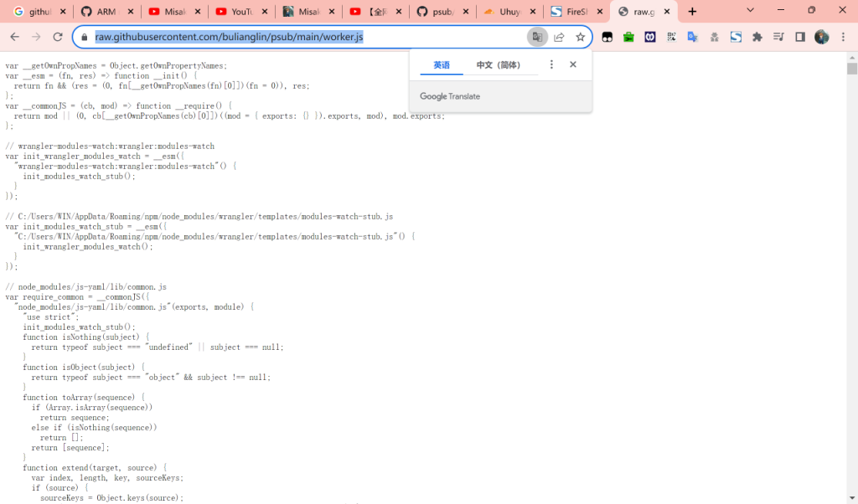Switch to the YouTube tab
858x504 pixels.
239,12
